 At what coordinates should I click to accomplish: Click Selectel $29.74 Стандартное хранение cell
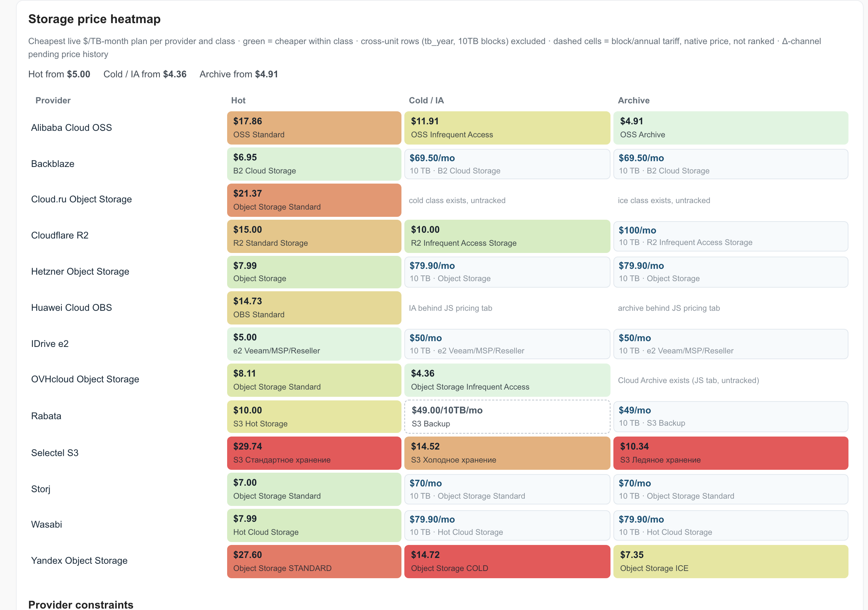point(314,453)
